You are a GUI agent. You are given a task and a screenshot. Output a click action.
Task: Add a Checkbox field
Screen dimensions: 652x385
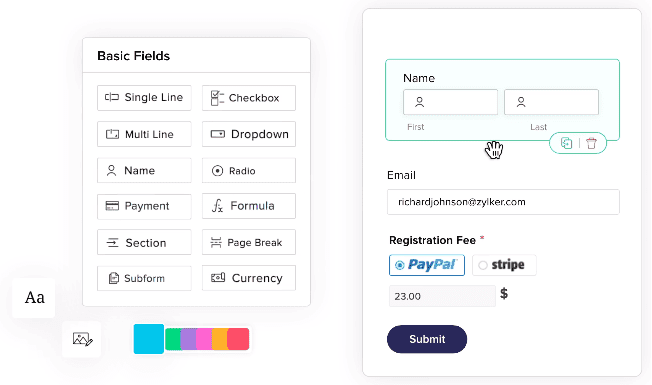(249, 98)
